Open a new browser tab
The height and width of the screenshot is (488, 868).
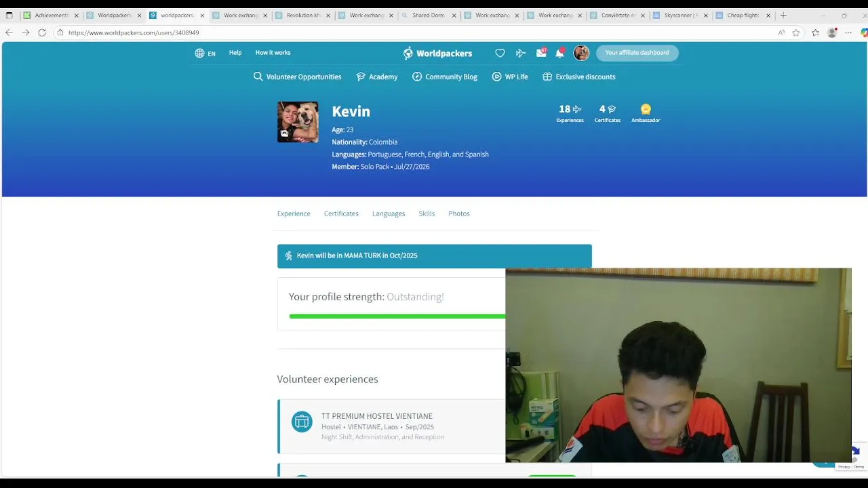(x=783, y=15)
